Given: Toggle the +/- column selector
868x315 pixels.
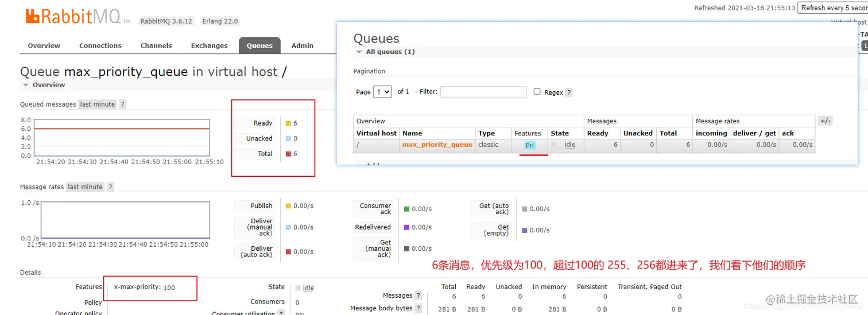Looking at the screenshot, I should point(825,121).
